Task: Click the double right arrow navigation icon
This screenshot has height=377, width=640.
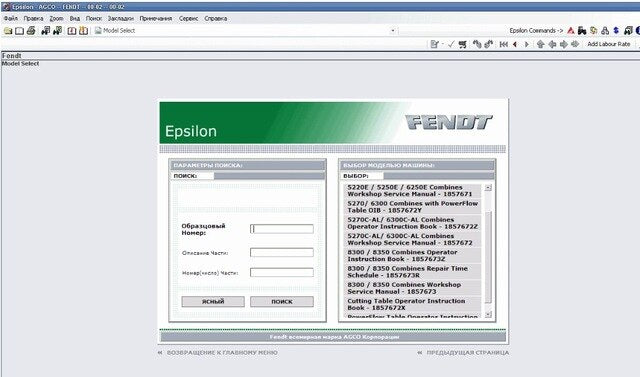Action: click(x=576, y=44)
